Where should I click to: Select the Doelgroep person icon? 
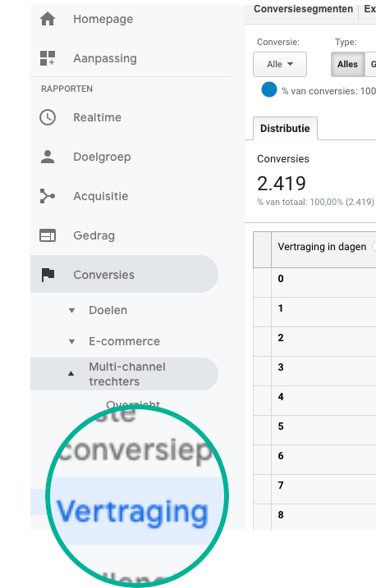click(48, 157)
